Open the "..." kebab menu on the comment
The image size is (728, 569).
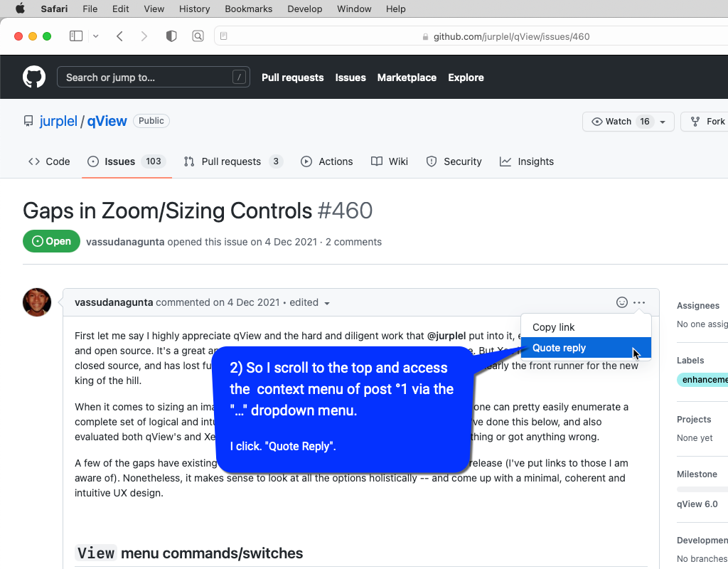click(x=638, y=302)
